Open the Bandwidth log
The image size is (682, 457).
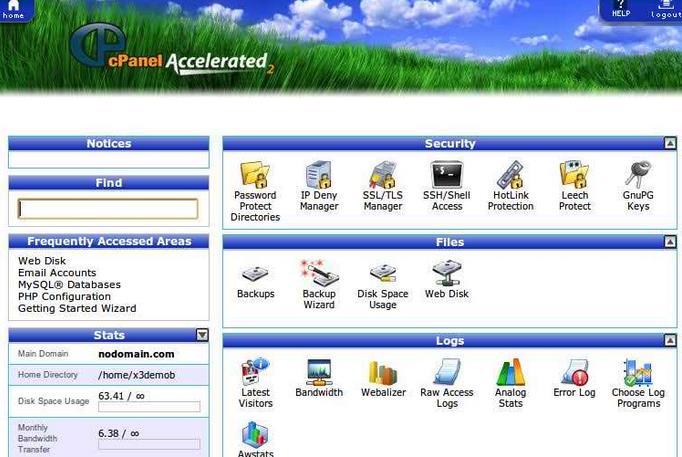tap(319, 378)
